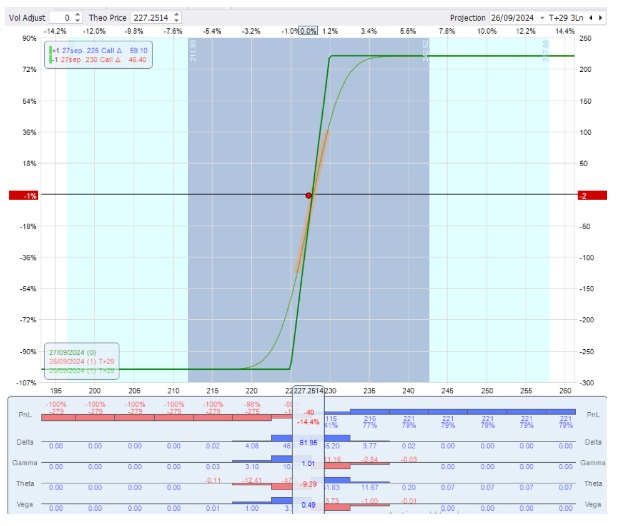Focus the Theo Price input field
The image size is (618, 526).
tap(155, 17)
